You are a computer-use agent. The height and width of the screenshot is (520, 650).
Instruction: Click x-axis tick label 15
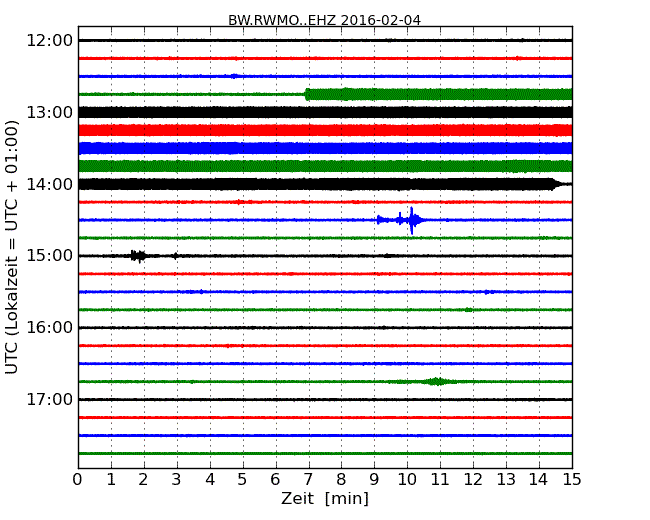pos(572,480)
